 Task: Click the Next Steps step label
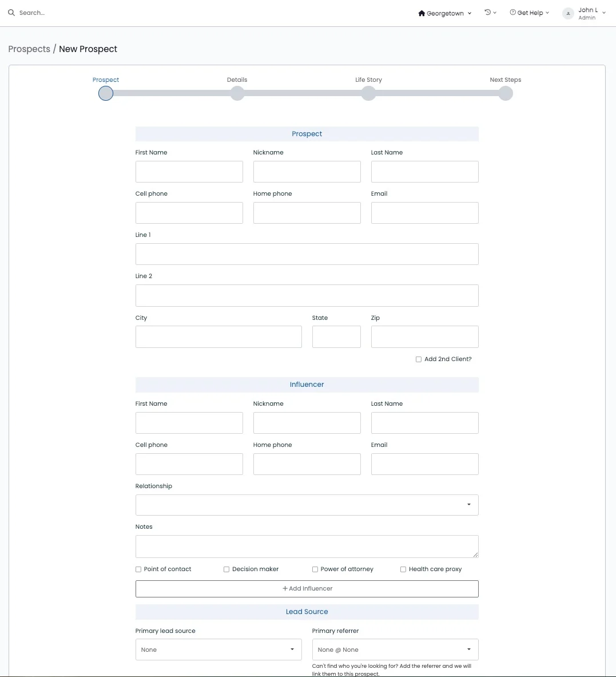tap(506, 80)
